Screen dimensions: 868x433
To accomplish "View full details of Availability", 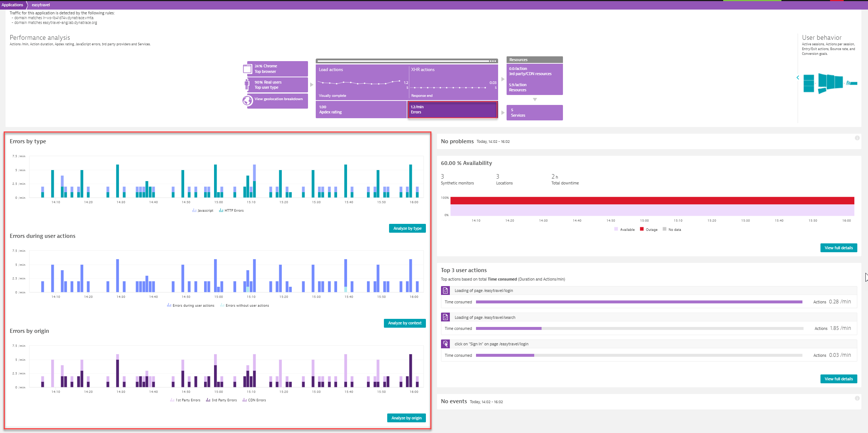I will tap(839, 248).
